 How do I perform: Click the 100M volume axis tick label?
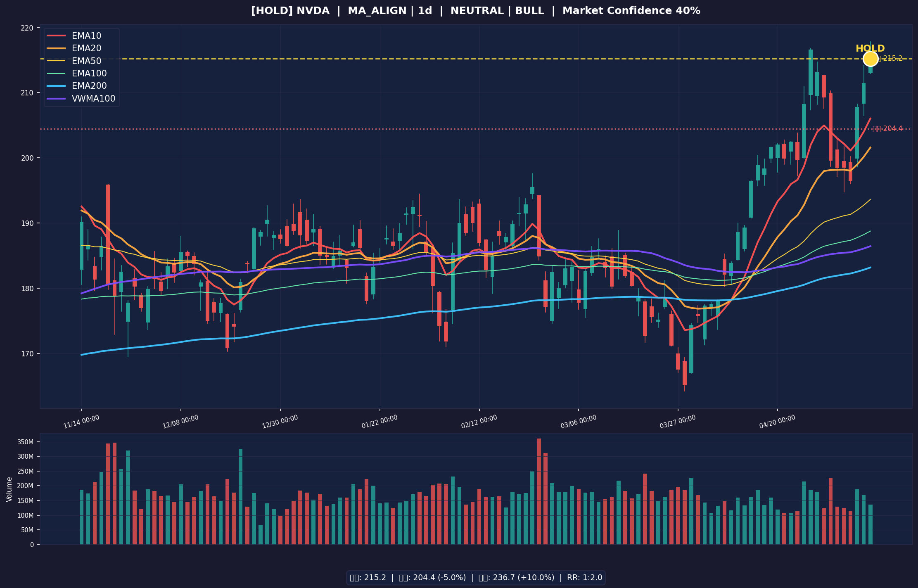tap(26, 515)
